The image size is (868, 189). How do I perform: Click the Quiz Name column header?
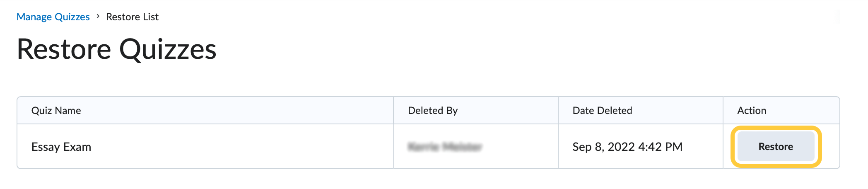(56, 111)
